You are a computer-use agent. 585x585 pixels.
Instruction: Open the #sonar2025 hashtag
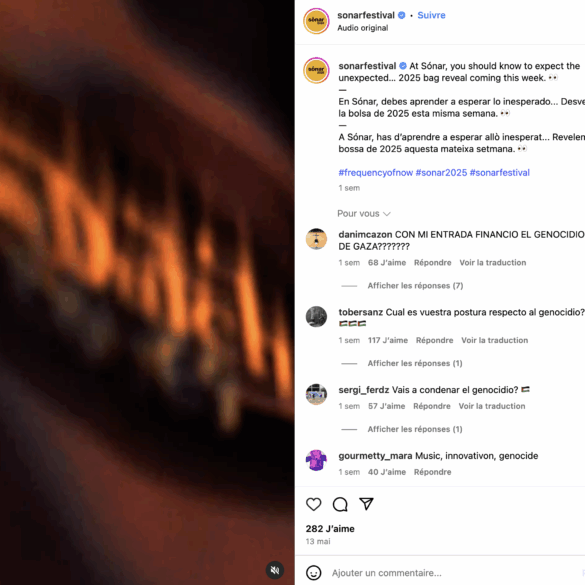(441, 172)
